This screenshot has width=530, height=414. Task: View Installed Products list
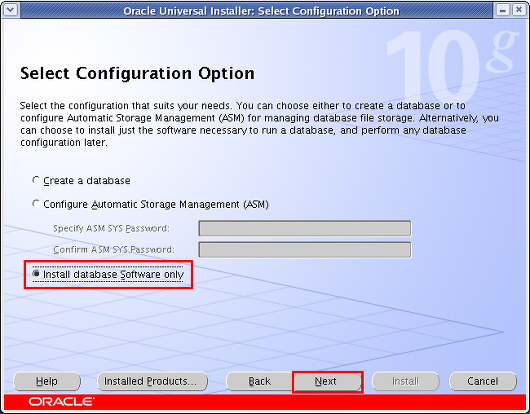(152, 381)
